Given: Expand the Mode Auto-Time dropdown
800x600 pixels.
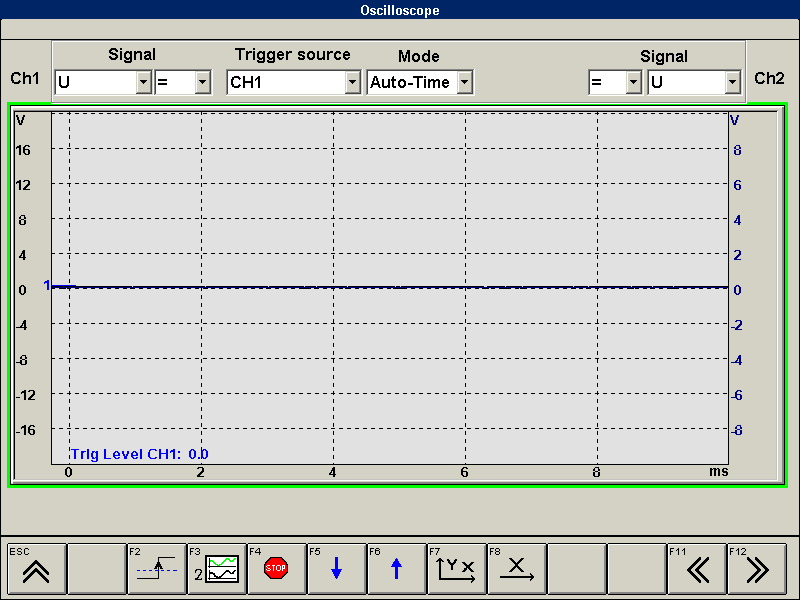Looking at the screenshot, I should 465,82.
